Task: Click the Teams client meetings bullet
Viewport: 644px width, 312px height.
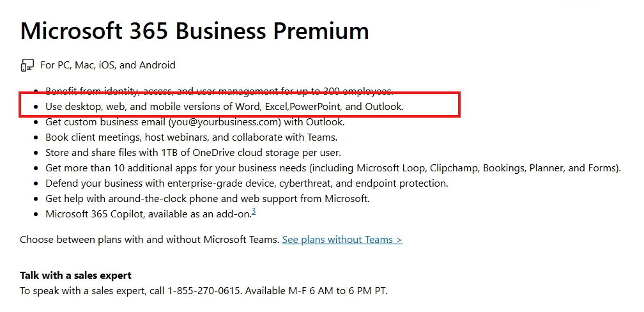Action: click(x=192, y=137)
